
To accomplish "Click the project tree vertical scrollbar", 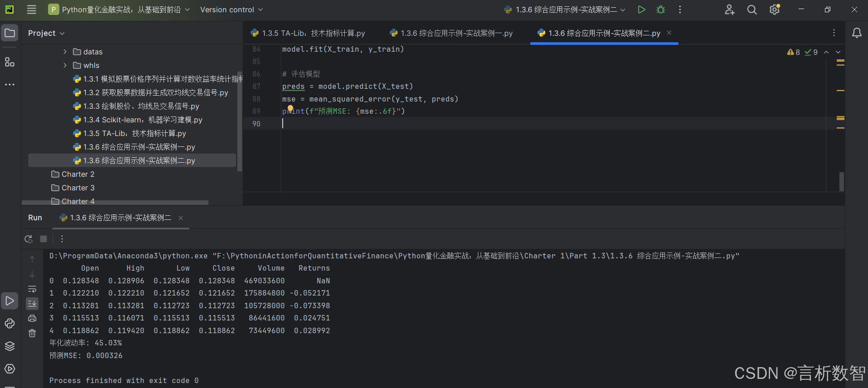I will (240, 121).
